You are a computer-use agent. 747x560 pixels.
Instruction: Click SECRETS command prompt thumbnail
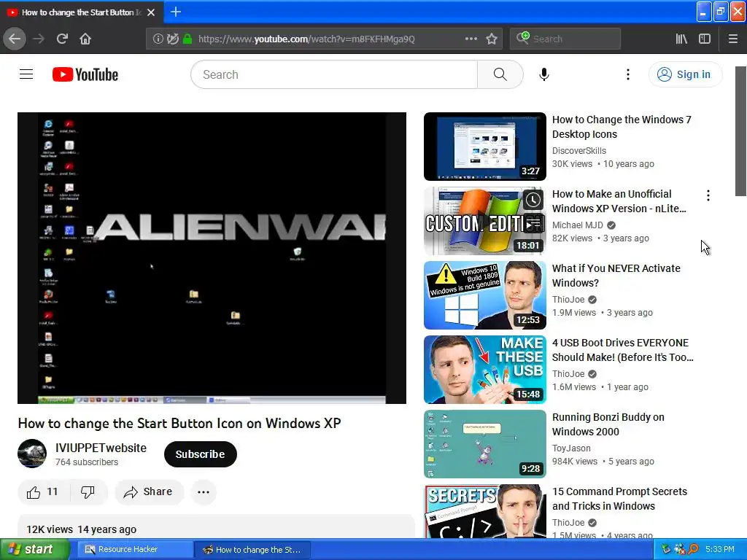pyautogui.click(x=485, y=511)
